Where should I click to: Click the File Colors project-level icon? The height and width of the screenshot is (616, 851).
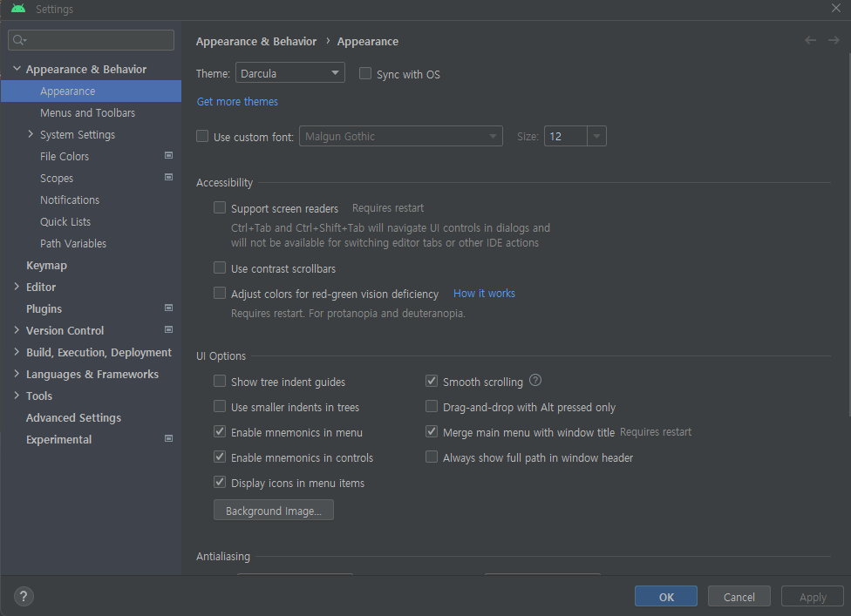168,156
